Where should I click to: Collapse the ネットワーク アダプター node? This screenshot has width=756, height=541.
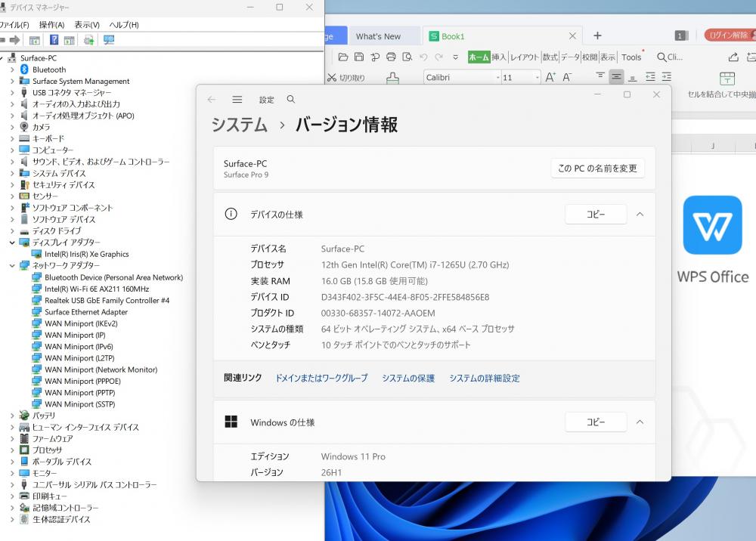(x=12, y=265)
